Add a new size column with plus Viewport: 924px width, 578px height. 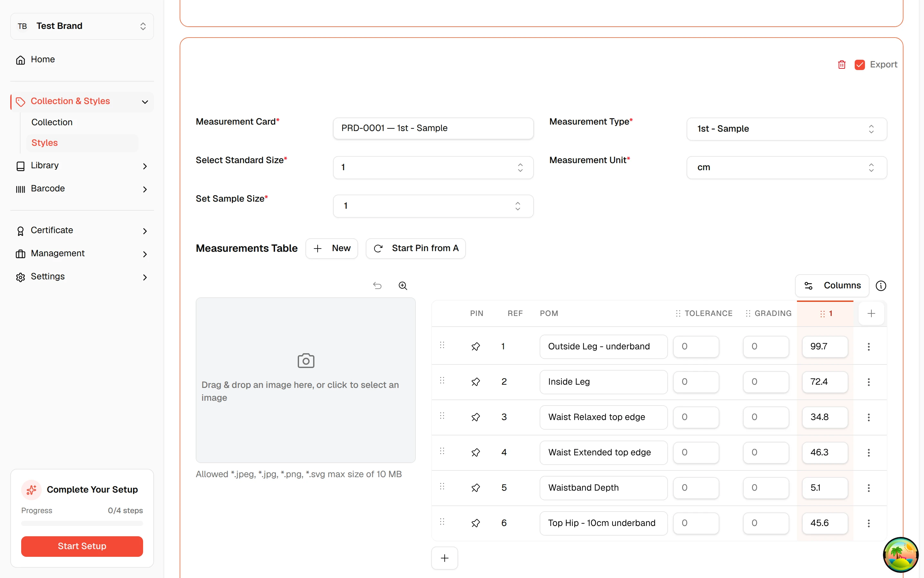[x=871, y=313]
